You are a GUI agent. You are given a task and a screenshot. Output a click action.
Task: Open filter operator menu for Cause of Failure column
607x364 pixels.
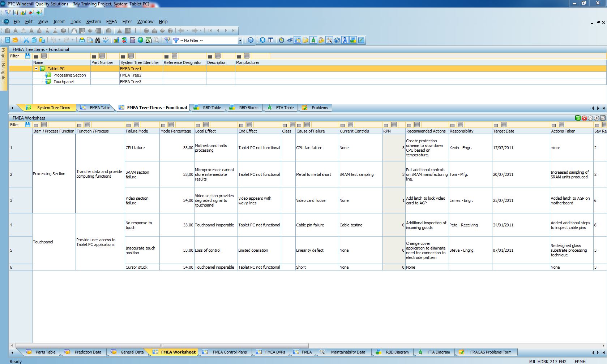coord(299,125)
